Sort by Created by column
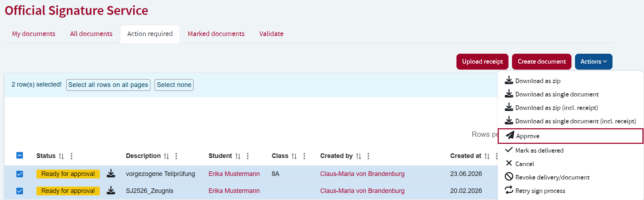 click(x=358, y=156)
